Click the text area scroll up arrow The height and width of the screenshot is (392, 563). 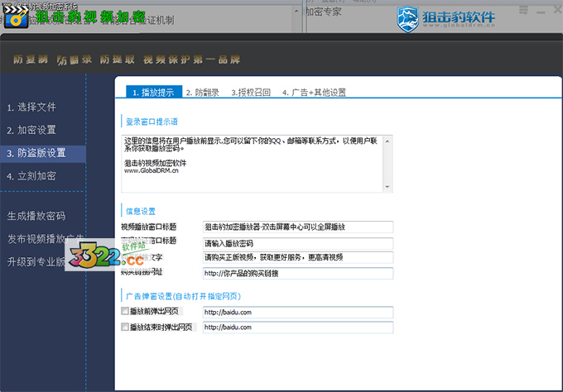click(387, 141)
